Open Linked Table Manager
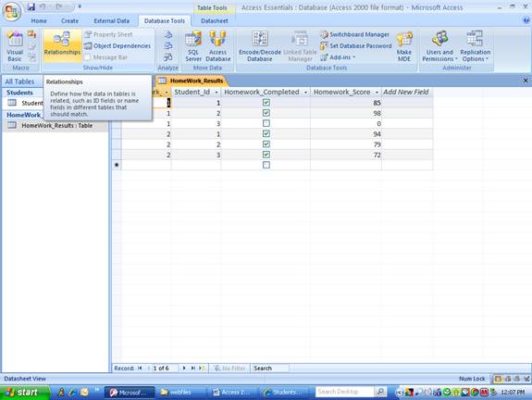 [300, 46]
